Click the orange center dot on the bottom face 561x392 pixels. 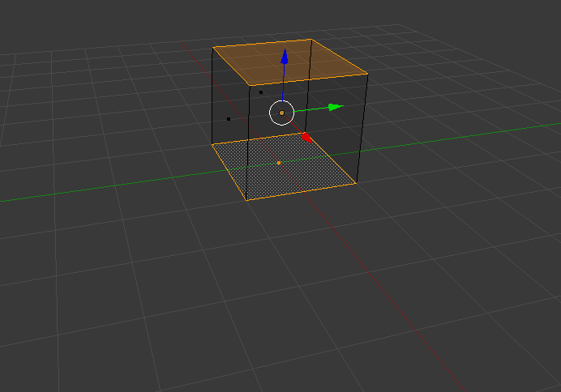point(279,163)
